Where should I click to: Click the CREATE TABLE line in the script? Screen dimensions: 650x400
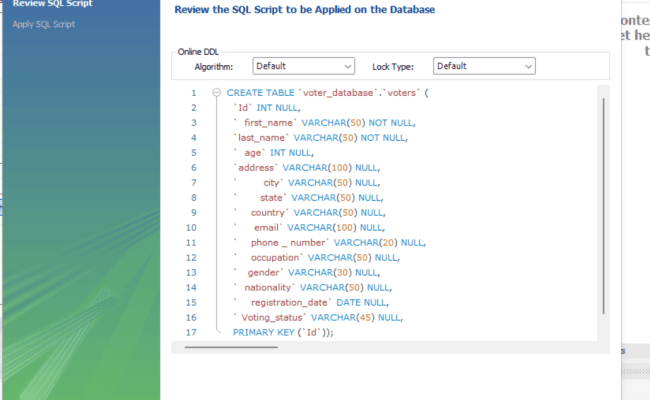[327, 92]
